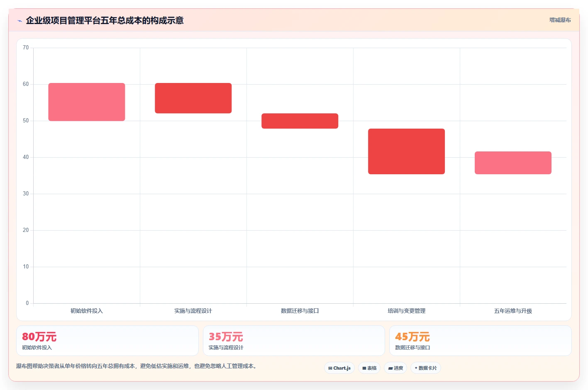Click the header icon beside the chart title

(20, 21)
